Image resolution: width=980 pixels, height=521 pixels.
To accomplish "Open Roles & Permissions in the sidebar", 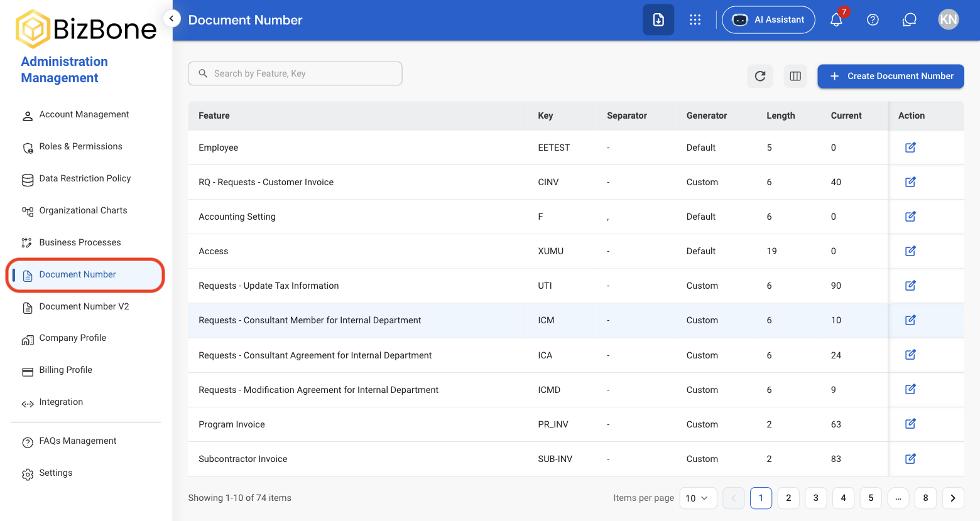I will click(80, 146).
